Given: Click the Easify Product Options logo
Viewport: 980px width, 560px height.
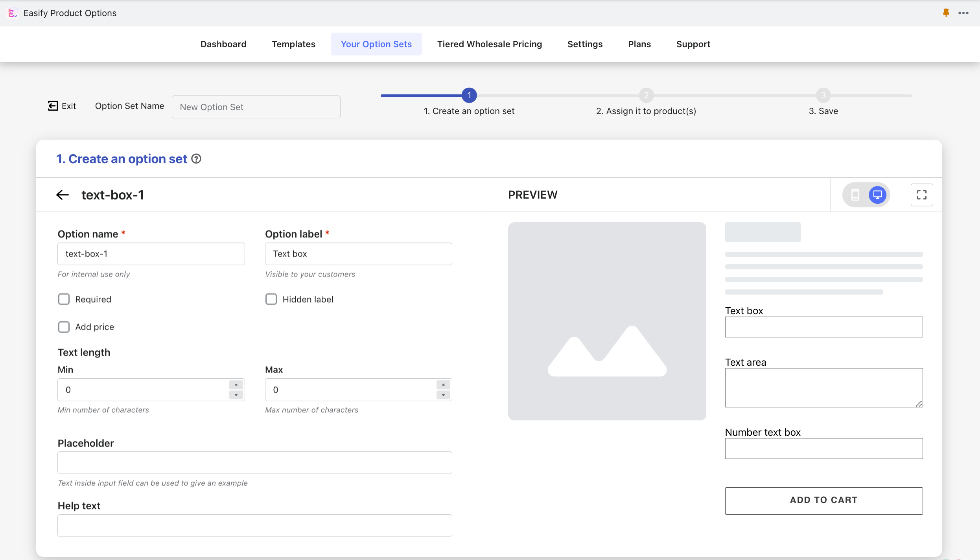Looking at the screenshot, I should click(12, 13).
